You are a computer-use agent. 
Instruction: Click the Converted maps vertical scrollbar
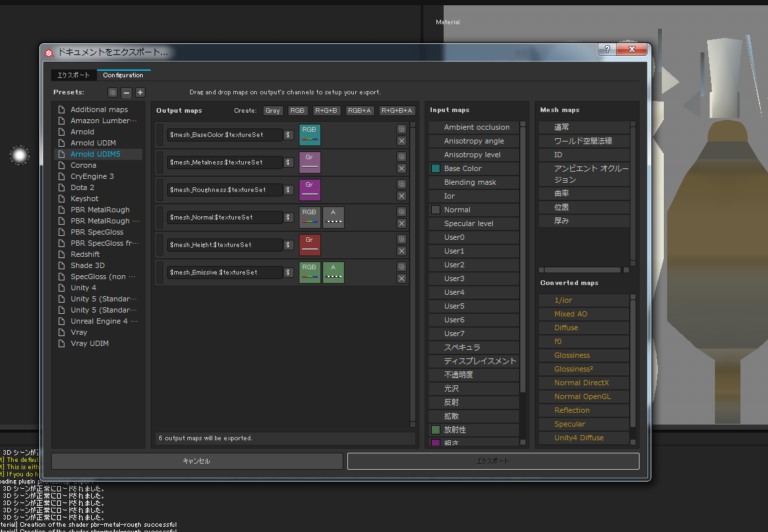(x=633, y=364)
